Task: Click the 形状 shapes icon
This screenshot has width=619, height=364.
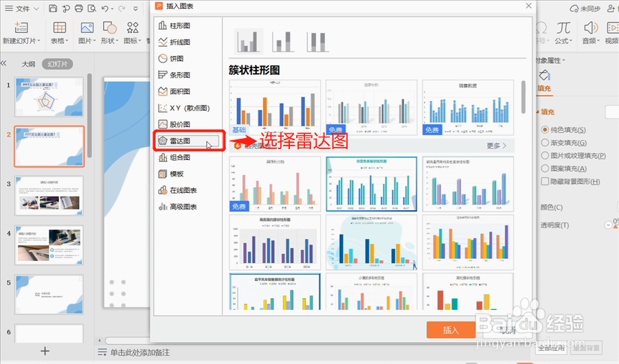Action: (109, 27)
